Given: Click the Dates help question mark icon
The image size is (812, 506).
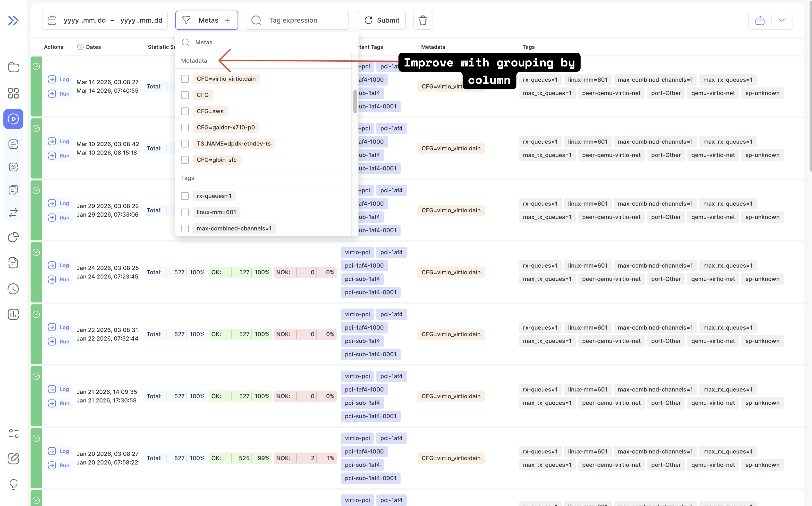Looking at the screenshot, I should click(x=80, y=47).
